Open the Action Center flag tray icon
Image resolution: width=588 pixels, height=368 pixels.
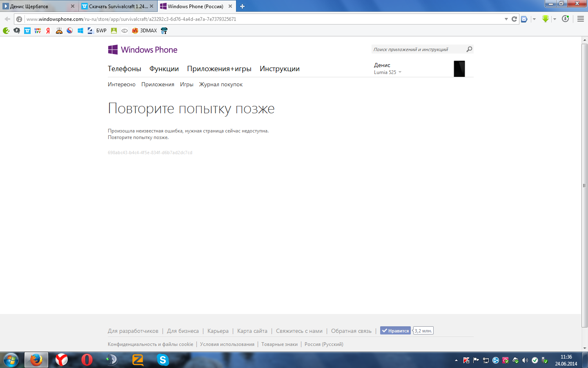pyautogui.click(x=476, y=360)
